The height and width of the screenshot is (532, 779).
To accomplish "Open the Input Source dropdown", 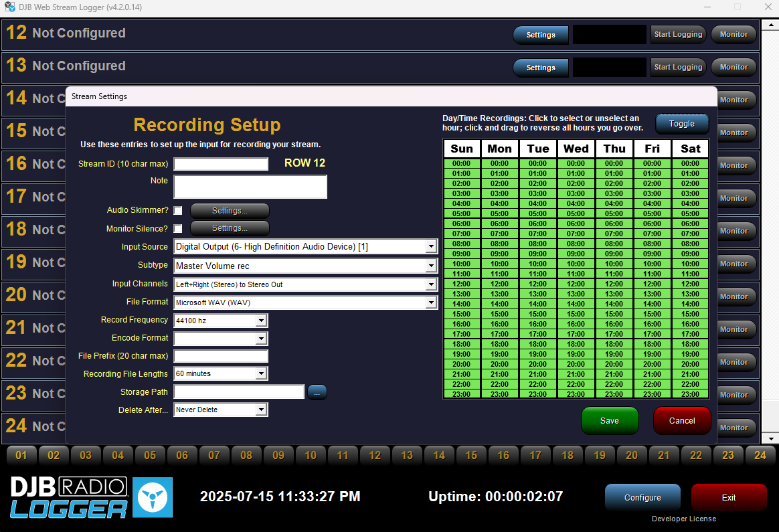I will 431,246.
